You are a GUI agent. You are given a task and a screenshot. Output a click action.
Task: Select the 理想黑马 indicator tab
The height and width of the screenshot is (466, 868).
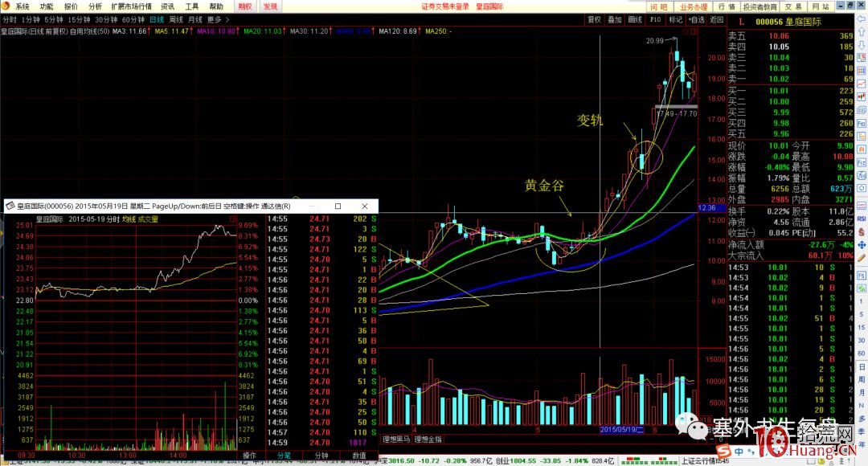395,439
